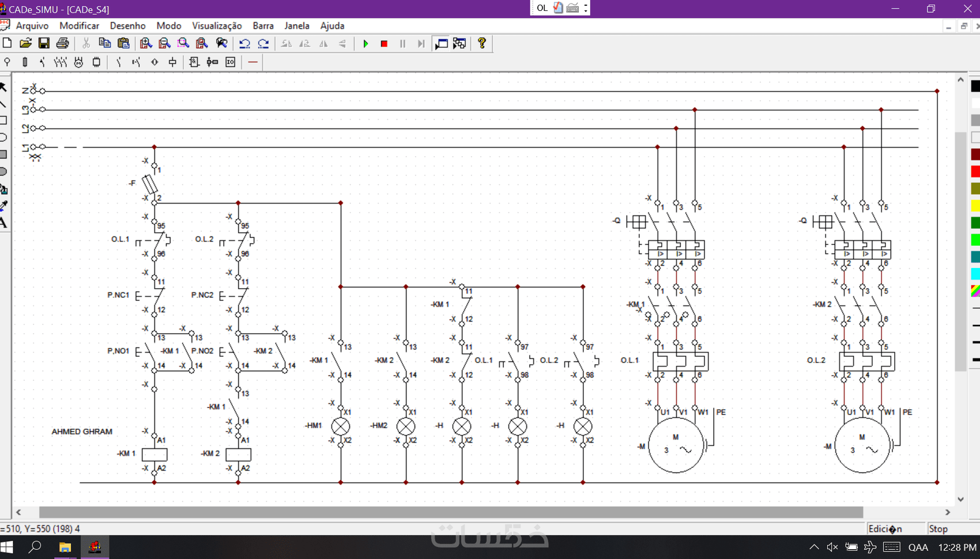The height and width of the screenshot is (559, 980).
Task: Select the power supply symbols library icon
Action: point(7,62)
